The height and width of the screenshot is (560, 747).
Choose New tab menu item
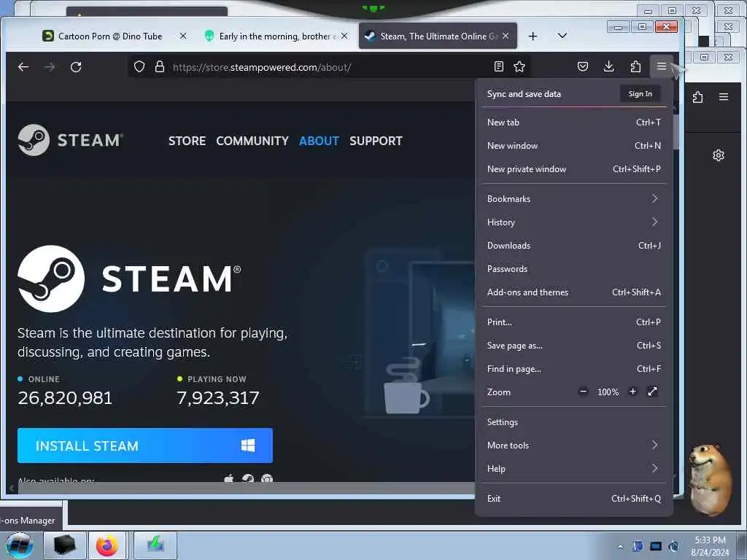[x=573, y=122]
